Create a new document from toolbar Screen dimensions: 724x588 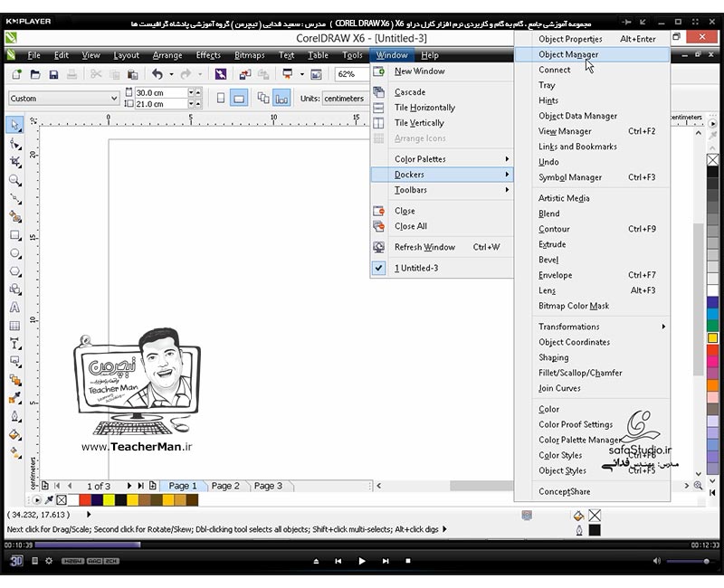16,74
